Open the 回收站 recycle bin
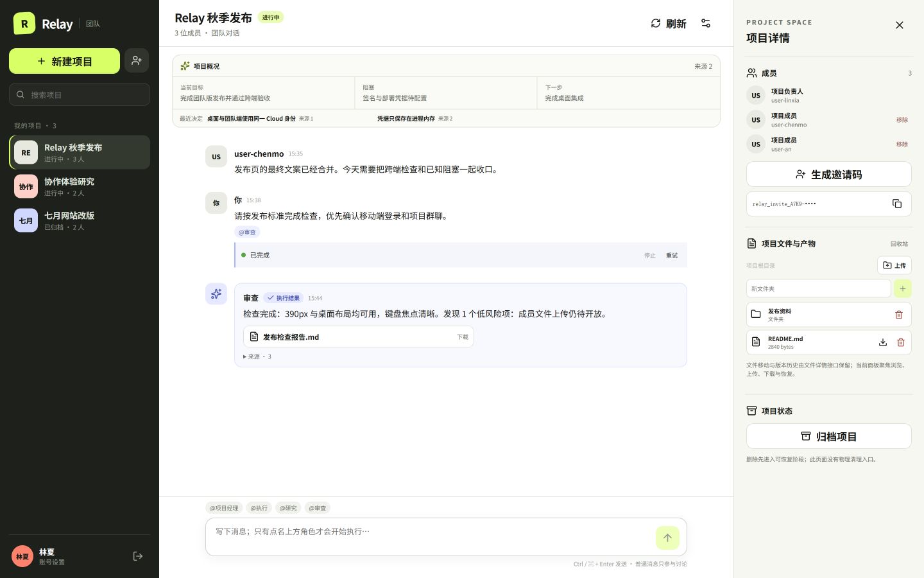 point(899,244)
